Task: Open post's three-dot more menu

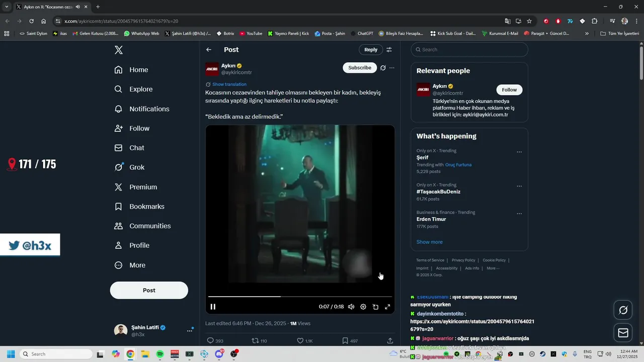Action: pos(392,68)
